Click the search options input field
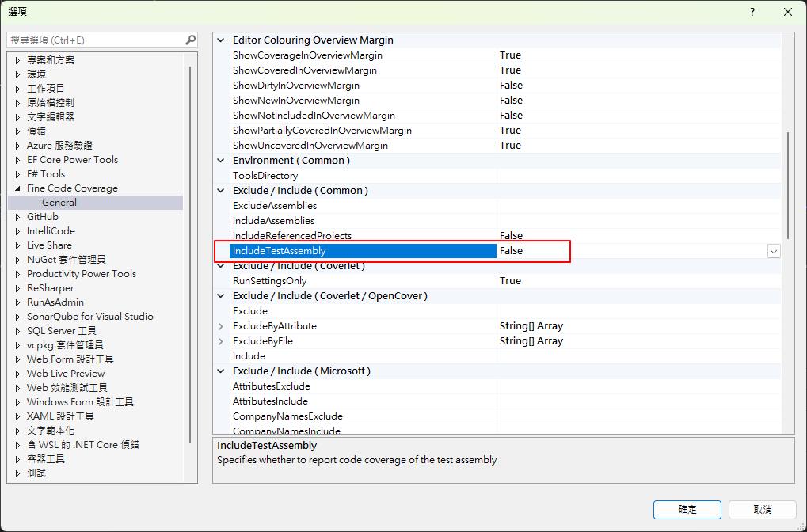The height and width of the screenshot is (532, 807). (x=95, y=40)
